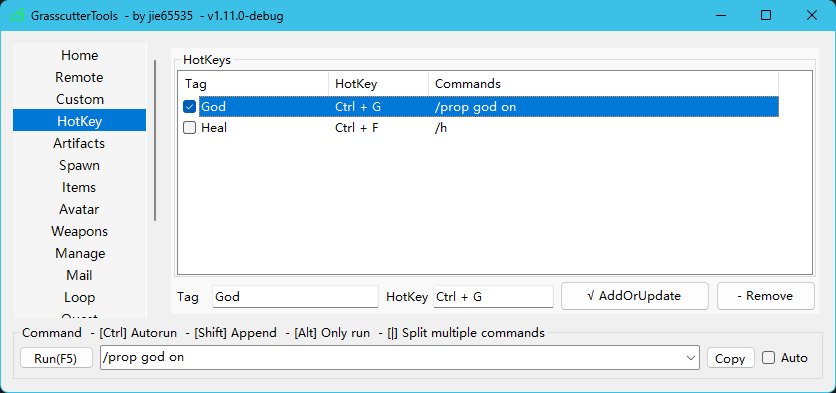Click the AddOrUpdate button
The image size is (836, 393).
(634, 296)
